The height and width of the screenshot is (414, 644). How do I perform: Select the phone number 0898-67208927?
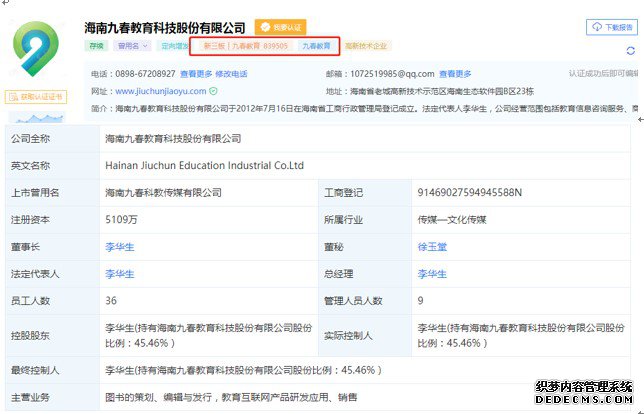tap(145, 74)
